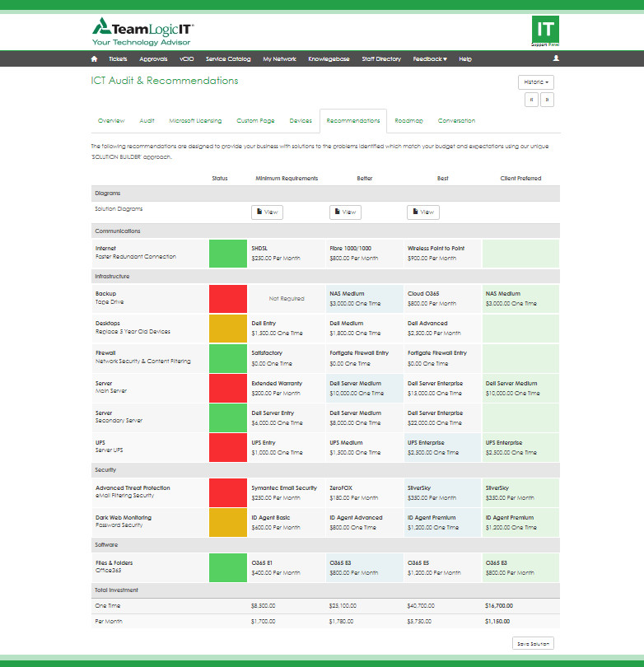Click the TeamLogicIT logo
The image size is (644, 667).
tap(142, 31)
